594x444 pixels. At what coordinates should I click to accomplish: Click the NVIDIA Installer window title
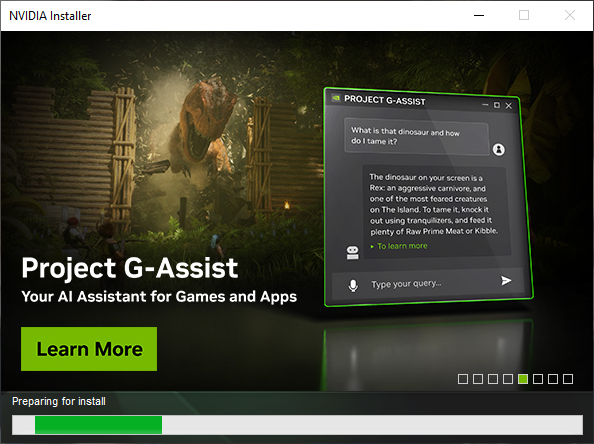[50, 16]
